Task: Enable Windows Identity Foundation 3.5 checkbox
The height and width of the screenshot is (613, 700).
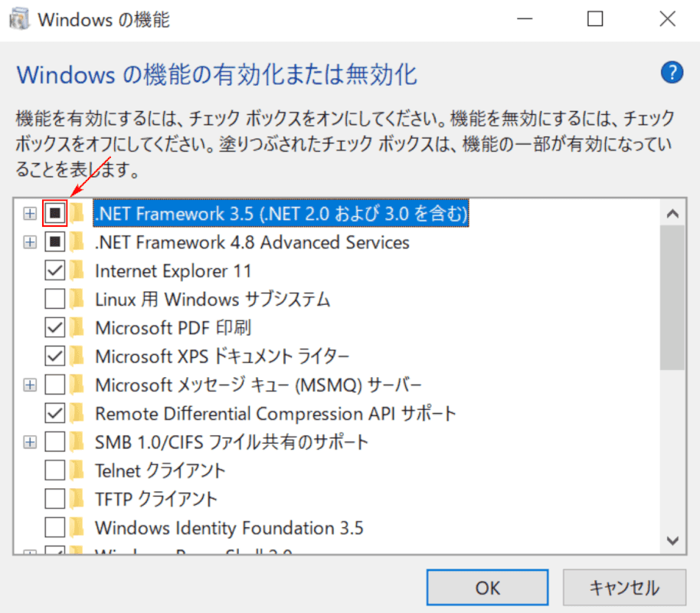Action: (55, 528)
